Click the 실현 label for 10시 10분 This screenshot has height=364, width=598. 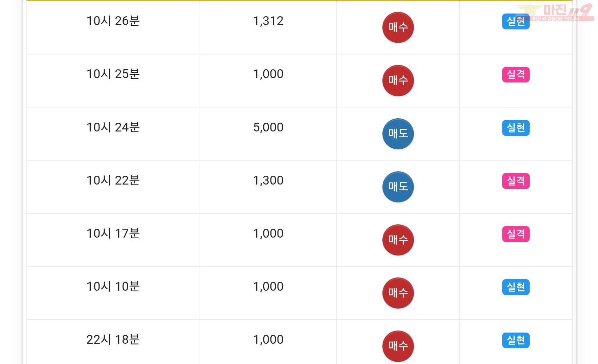pyautogui.click(x=516, y=287)
